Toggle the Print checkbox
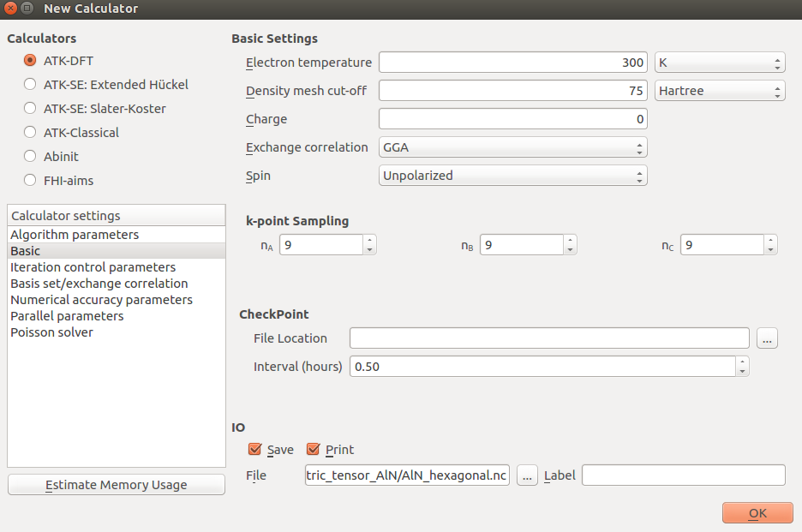The width and height of the screenshot is (802, 532). coord(313,449)
